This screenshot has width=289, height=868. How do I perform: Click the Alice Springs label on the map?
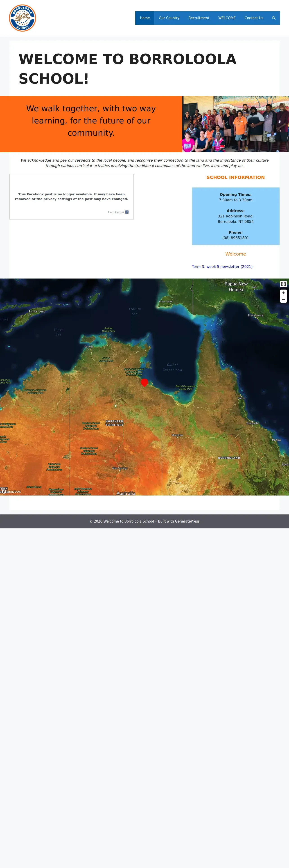tap(120, 468)
